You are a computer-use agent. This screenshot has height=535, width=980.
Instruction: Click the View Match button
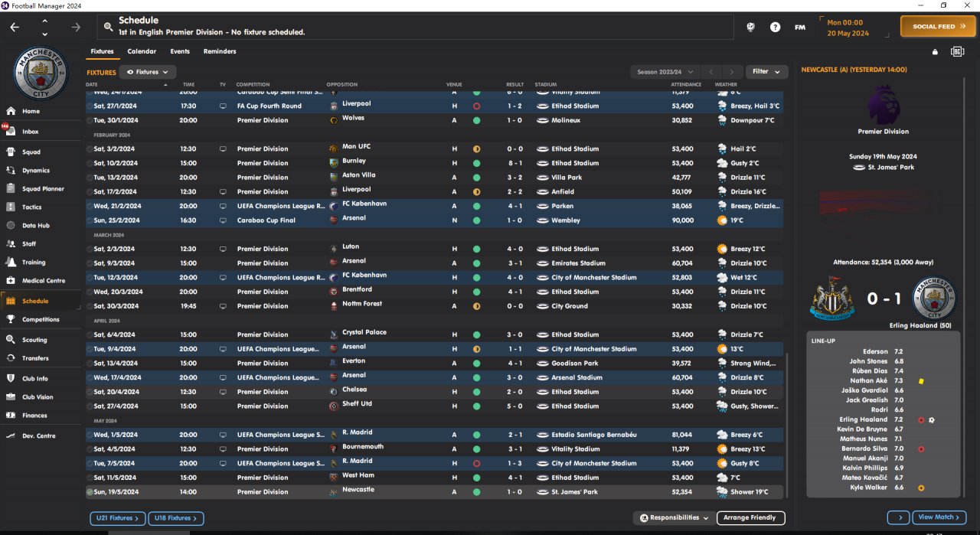tap(939, 517)
